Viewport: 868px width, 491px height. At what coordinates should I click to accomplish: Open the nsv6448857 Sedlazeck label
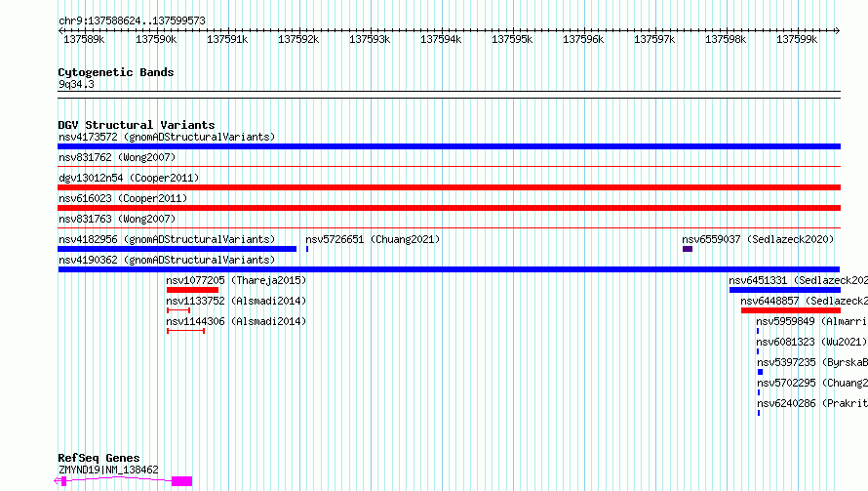click(x=805, y=301)
